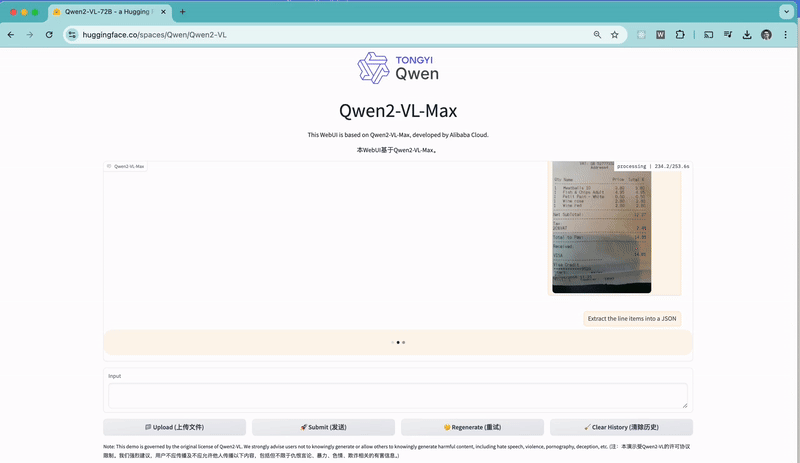Click the yellow macOS minimize button
The height and width of the screenshot is (463, 800).
click(x=24, y=12)
